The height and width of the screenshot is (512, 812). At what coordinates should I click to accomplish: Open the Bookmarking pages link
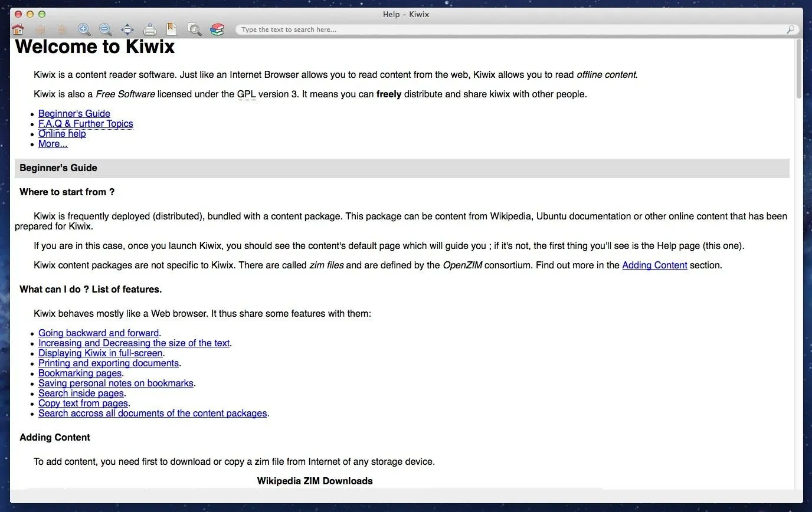[x=80, y=373]
